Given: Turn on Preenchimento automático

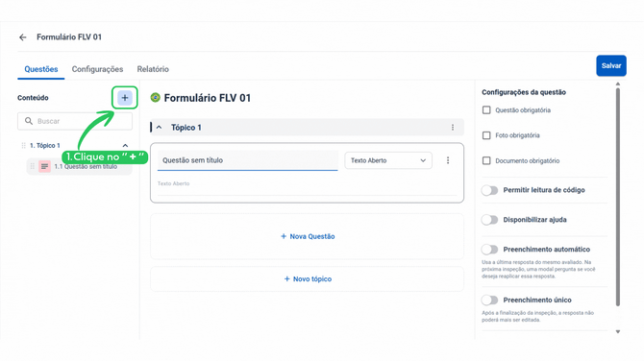Looking at the screenshot, I should 489,250.
